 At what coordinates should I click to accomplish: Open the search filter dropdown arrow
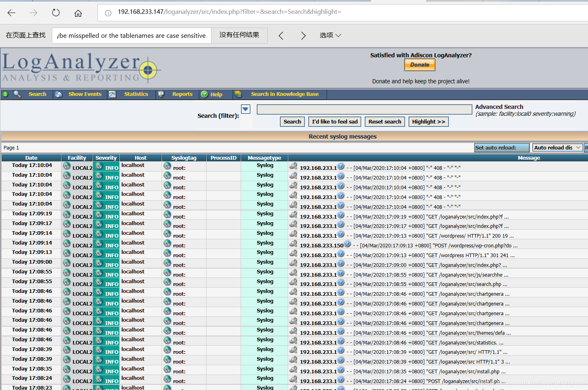coord(246,109)
